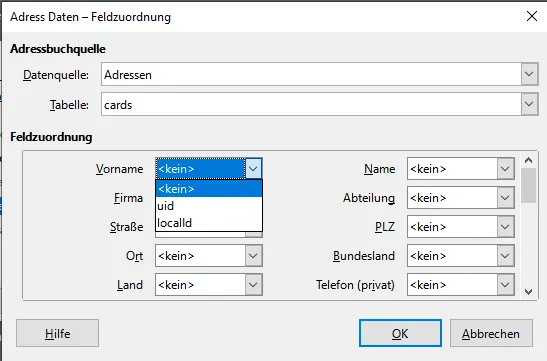The height and width of the screenshot is (361, 547).
Task: Confirm the dialog with OK
Action: click(x=400, y=333)
